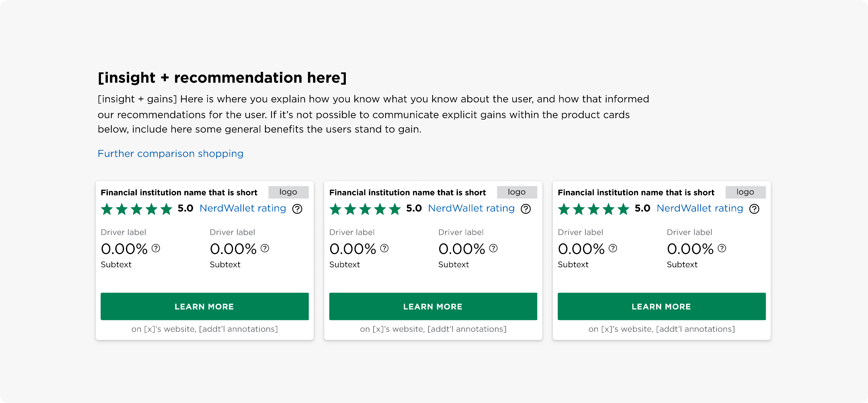Click help icon beside second card's NerdWallet rating
The height and width of the screenshot is (403, 868).
coord(525,209)
